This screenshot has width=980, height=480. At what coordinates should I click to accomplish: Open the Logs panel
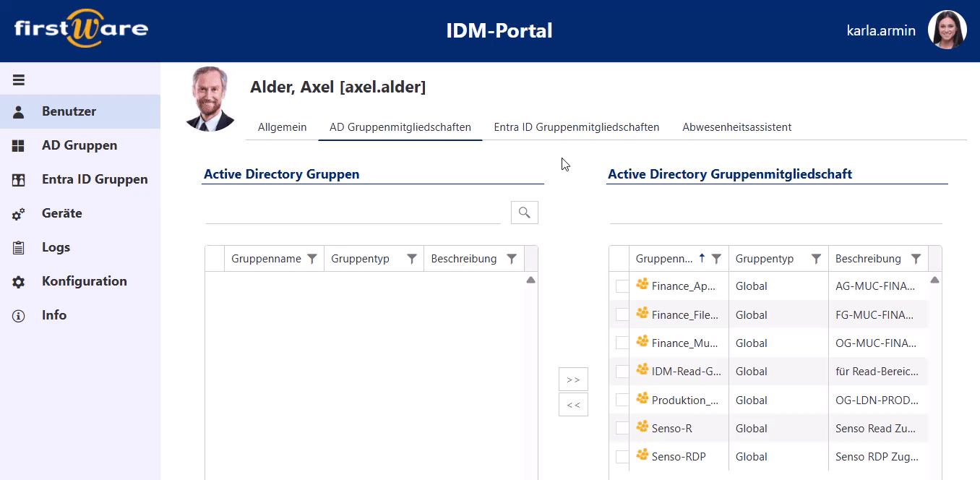[18, 247]
